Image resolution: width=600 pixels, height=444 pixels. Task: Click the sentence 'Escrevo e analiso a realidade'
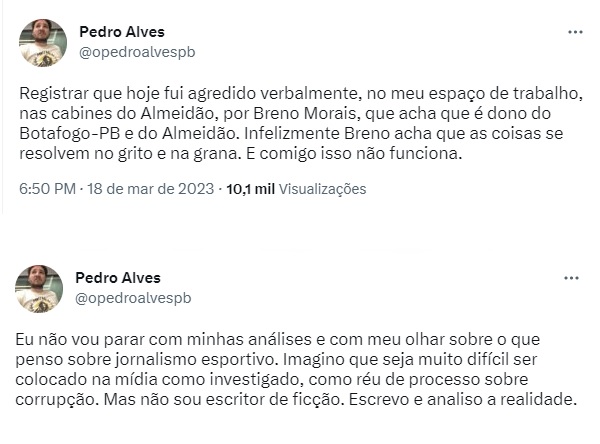(x=463, y=400)
